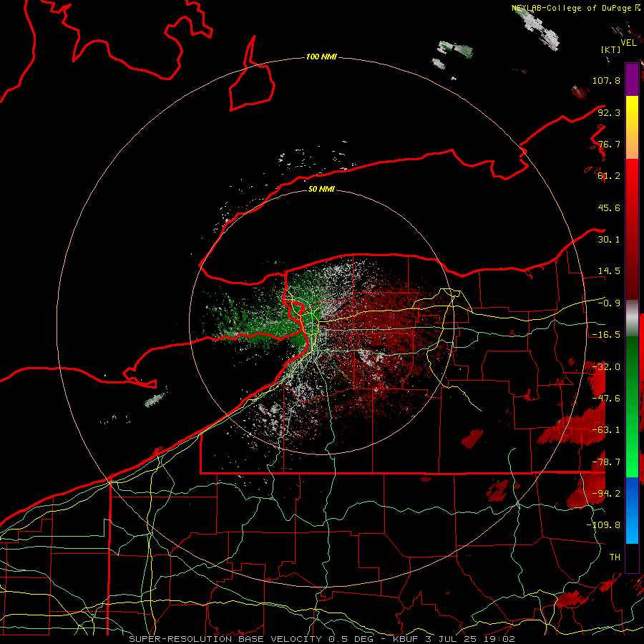Image resolution: width=644 pixels, height=644 pixels.
Task: Click the -32.0 velocity scale value
Action: click(x=606, y=367)
